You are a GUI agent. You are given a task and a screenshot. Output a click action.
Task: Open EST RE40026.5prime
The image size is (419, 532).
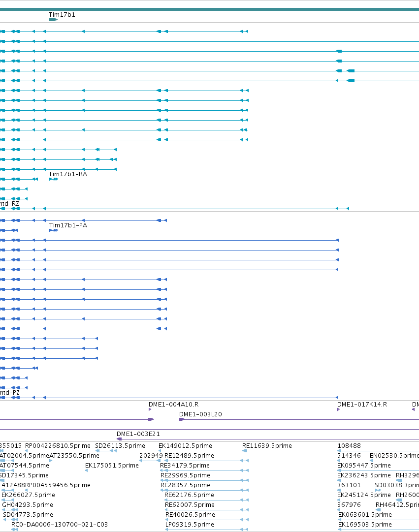click(190, 515)
